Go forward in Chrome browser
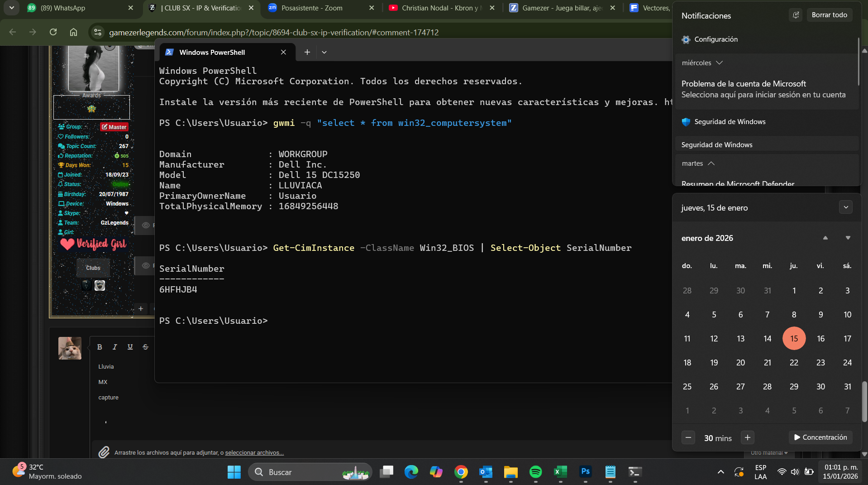The image size is (868, 485). tap(33, 32)
